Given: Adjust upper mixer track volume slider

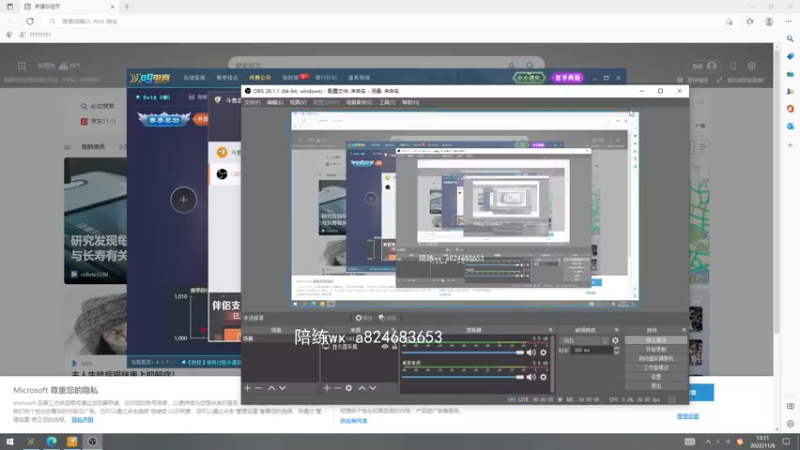Looking at the screenshot, I should [x=463, y=353].
